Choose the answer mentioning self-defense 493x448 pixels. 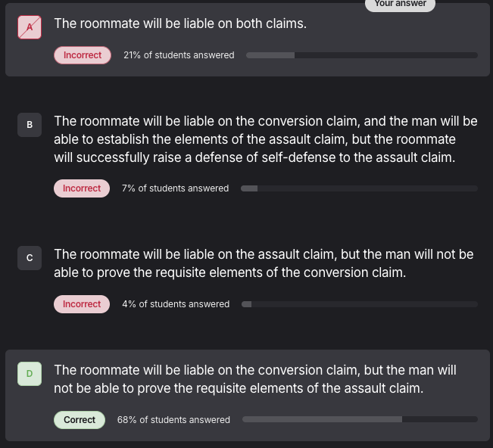click(265, 139)
